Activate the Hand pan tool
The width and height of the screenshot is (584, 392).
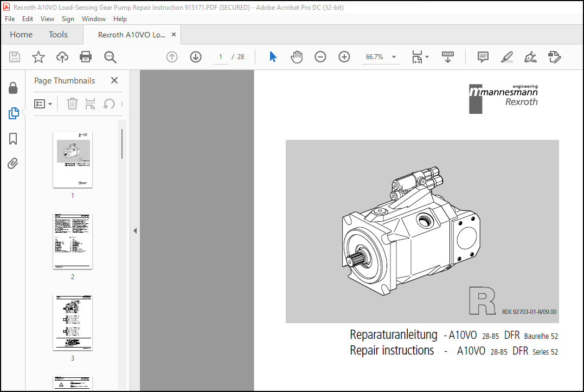click(x=297, y=57)
